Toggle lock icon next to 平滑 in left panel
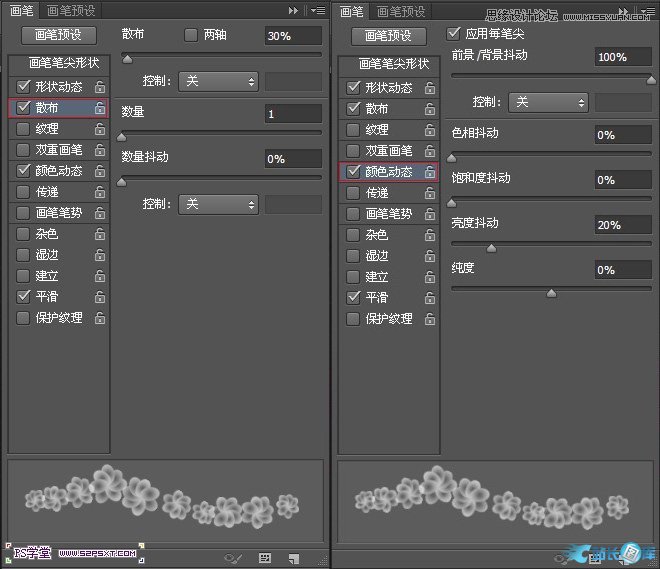This screenshot has width=660, height=569. [100, 297]
